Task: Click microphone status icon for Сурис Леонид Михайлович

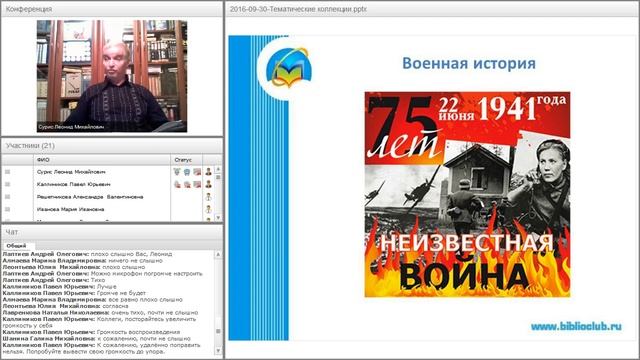Action: tap(177, 172)
